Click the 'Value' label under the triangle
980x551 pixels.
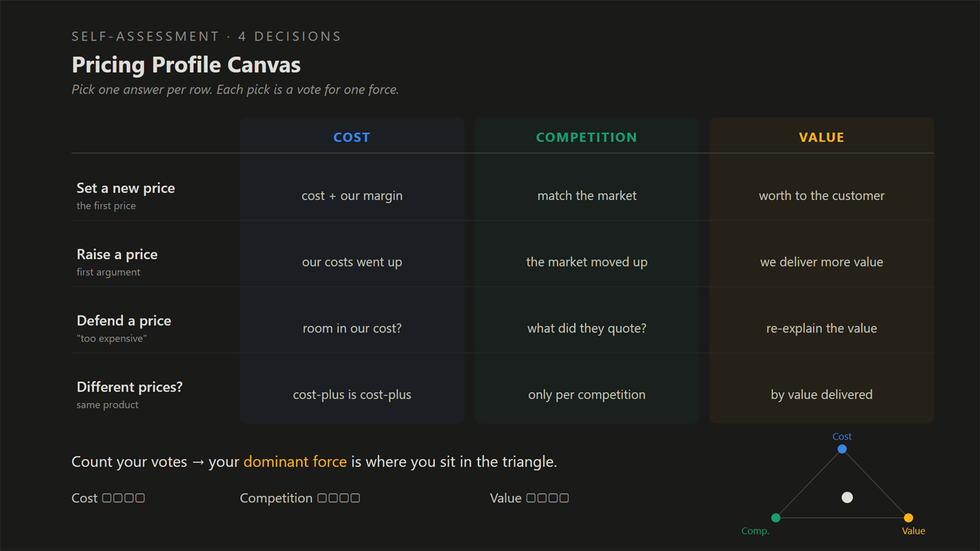[913, 531]
